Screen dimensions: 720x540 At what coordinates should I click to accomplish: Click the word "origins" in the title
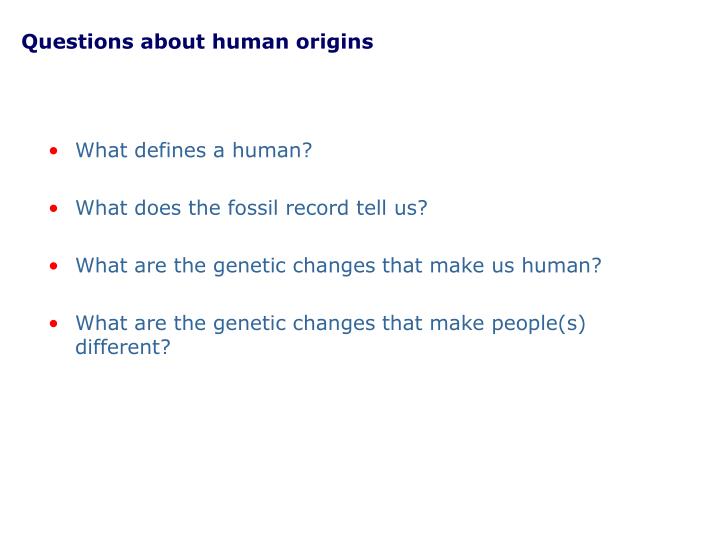coord(335,43)
